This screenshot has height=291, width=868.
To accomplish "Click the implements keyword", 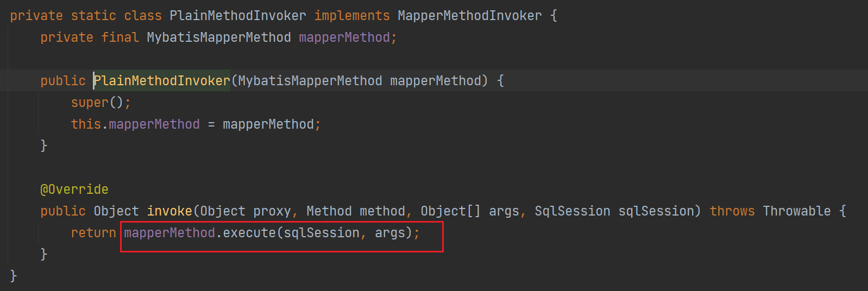I will [x=352, y=16].
